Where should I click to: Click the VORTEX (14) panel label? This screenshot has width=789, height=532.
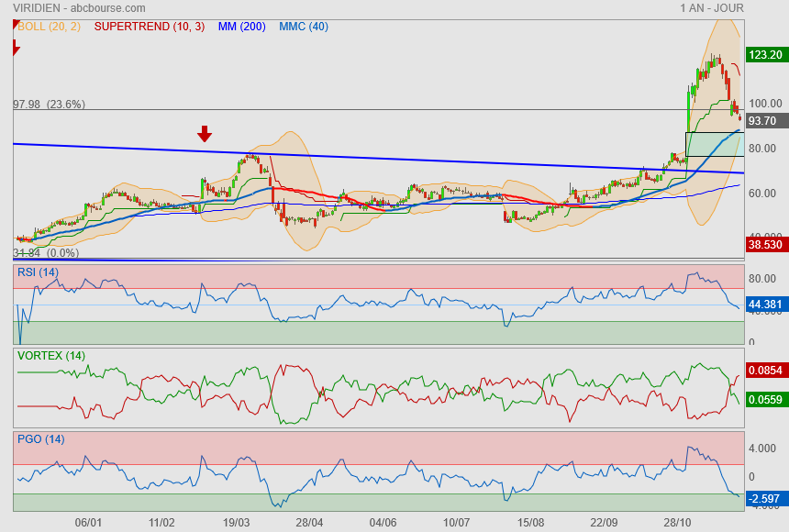pos(51,356)
